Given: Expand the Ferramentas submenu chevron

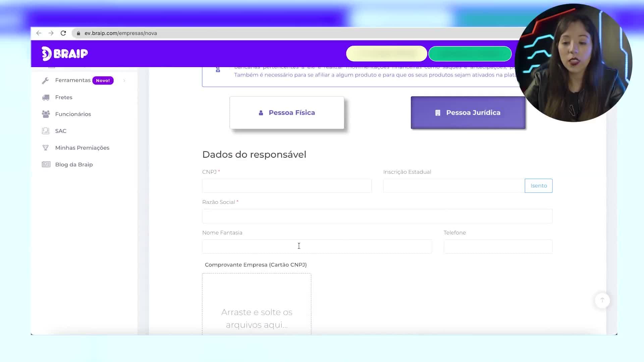Looking at the screenshot, I should click(124, 80).
